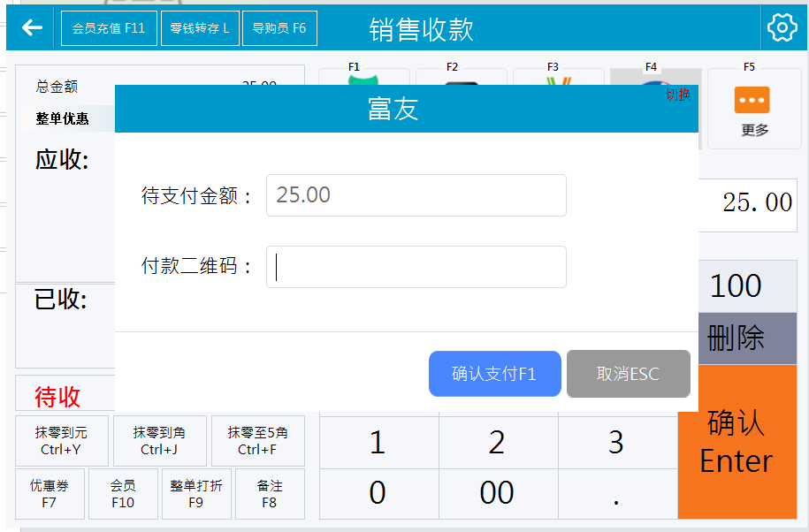This screenshot has width=809, height=532.
Task: Open the 优惠券 F7 coupon button
Action: (50, 494)
